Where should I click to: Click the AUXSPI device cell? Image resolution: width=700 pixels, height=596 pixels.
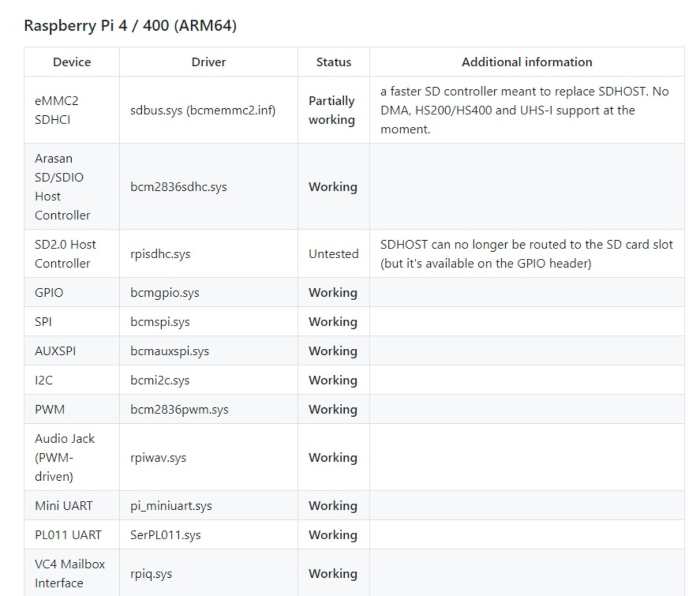click(55, 351)
